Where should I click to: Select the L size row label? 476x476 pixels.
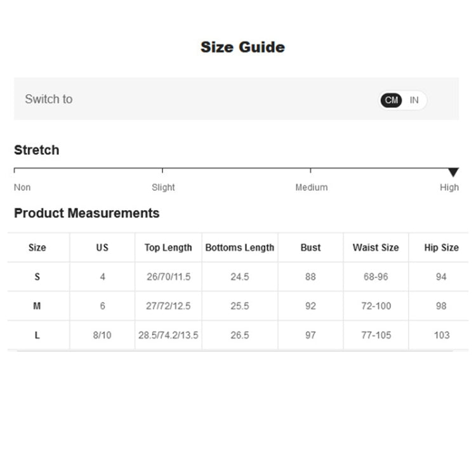coord(37,335)
